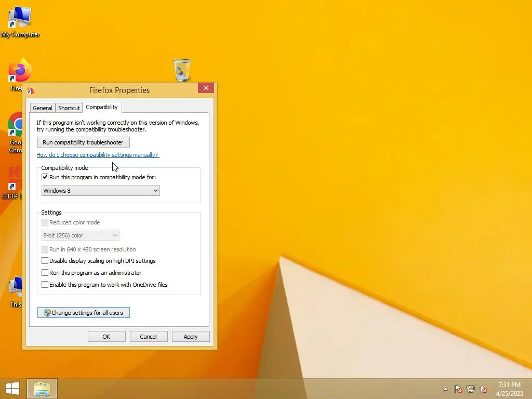Open the Action Center flag icon

pos(458,389)
